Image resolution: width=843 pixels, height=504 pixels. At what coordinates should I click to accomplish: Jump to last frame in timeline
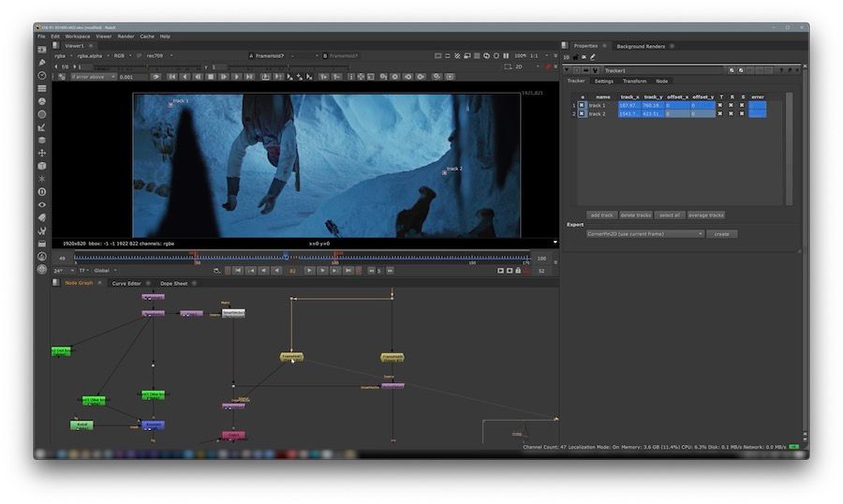348,271
